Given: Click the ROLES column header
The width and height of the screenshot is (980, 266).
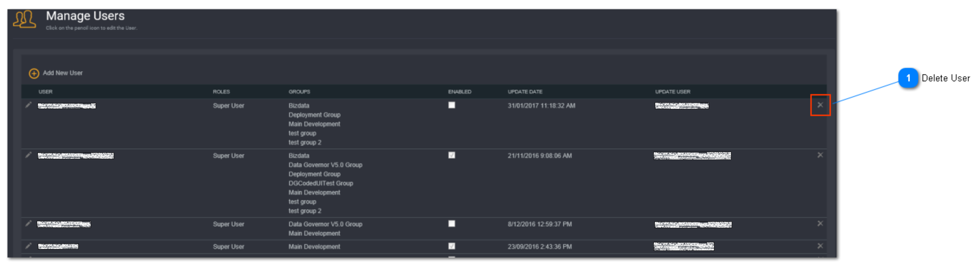Looking at the screenshot, I should pyautogui.click(x=221, y=92).
